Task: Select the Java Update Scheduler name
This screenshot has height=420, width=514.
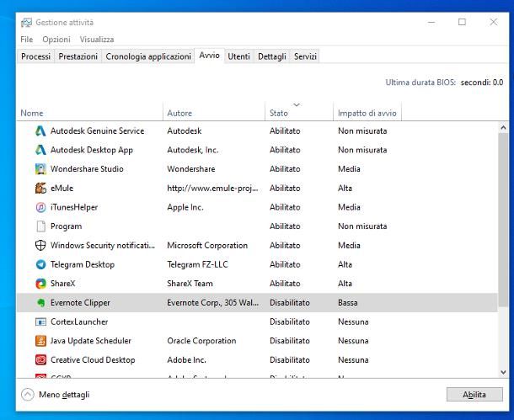Action: (x=91, y=341)
